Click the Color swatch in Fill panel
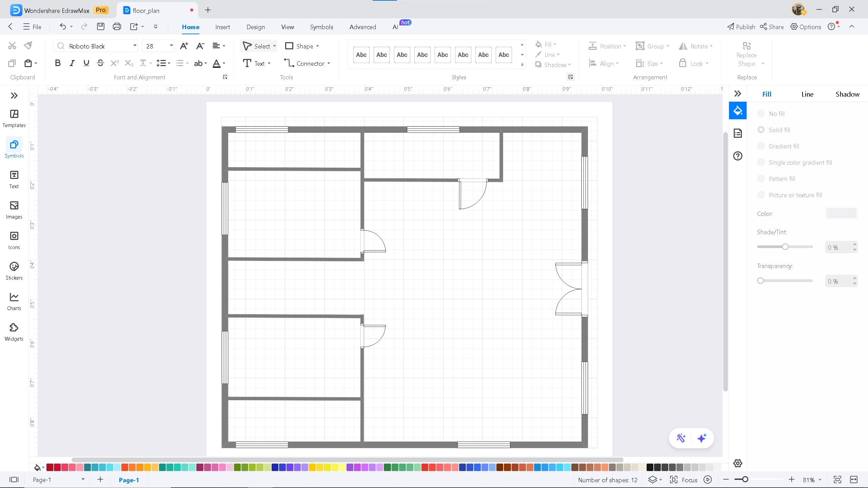This screenshot has height=488, width=868. tap(841, 213)
